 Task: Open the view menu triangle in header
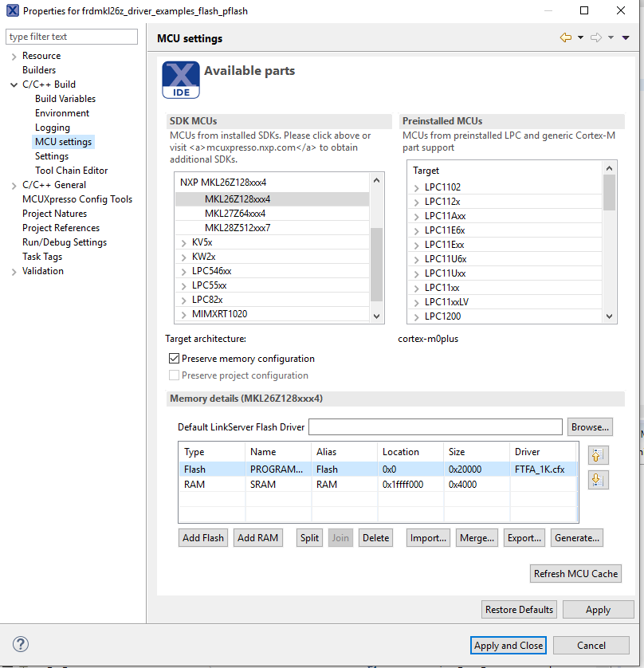click(626, 38)
